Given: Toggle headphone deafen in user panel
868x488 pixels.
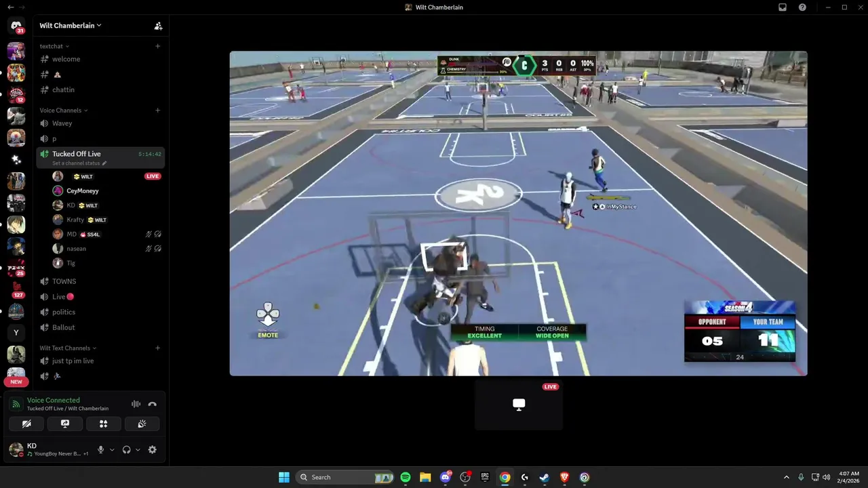Looking at the screenshot, I should tap(126, 449).
